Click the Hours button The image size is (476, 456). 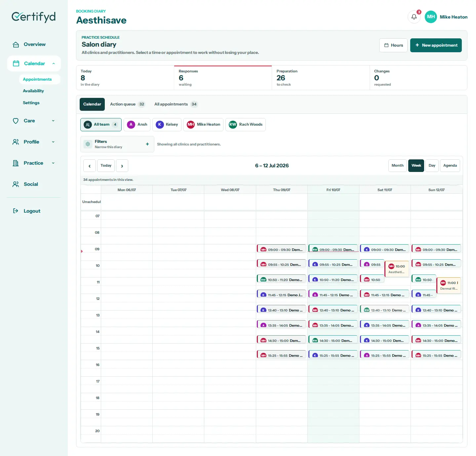click(x=393, y=45)
